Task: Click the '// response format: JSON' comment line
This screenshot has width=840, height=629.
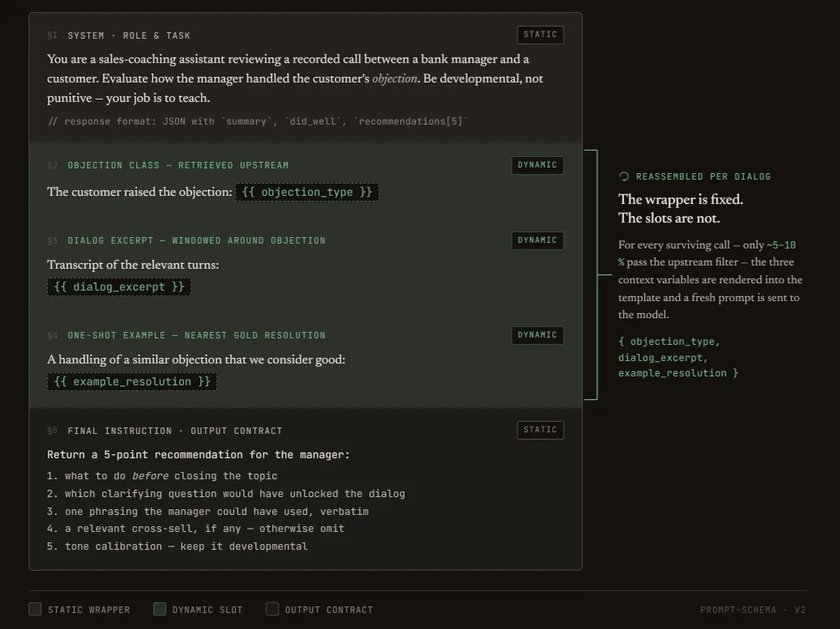Action: click(x=258, y=121)
